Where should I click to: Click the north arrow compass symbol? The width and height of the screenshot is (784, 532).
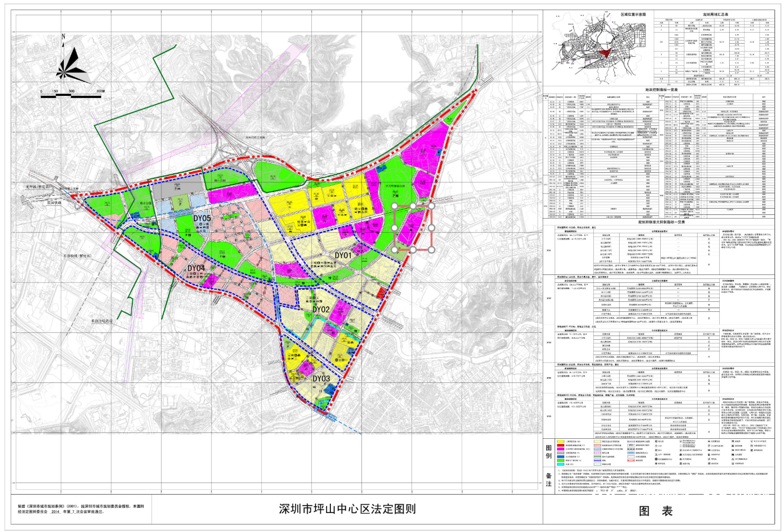coord(73,65)
